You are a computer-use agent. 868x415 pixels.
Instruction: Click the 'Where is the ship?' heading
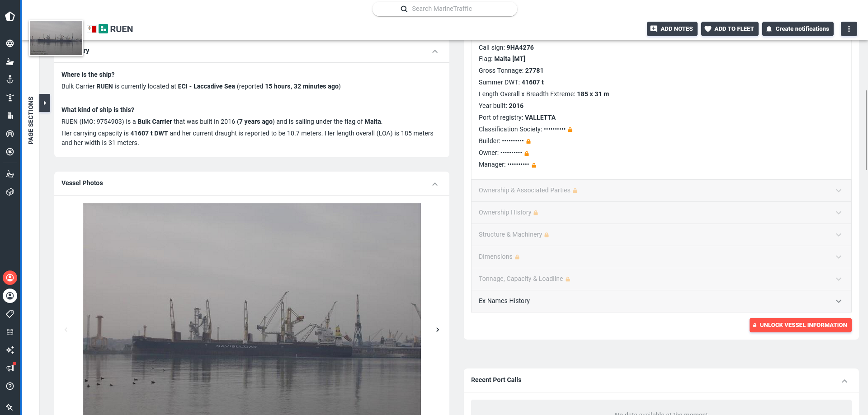coord(88,75)
